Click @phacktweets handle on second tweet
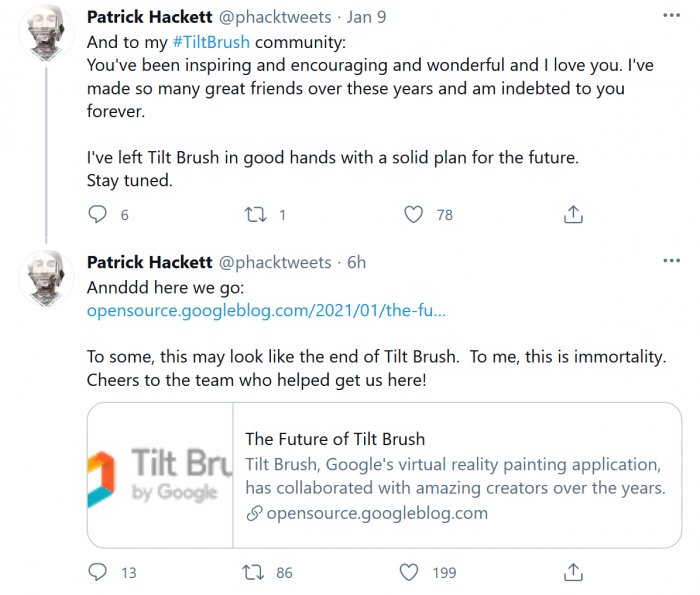 point(275,262)
